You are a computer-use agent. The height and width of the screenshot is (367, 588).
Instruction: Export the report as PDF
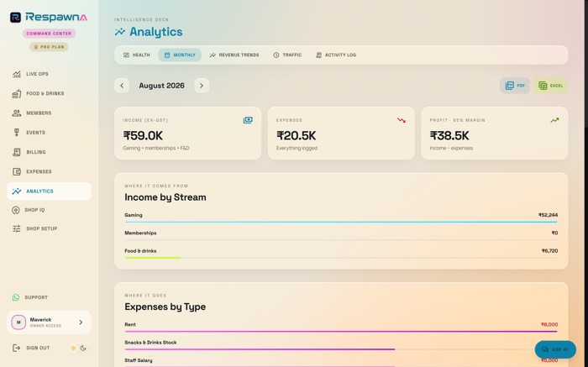(x=515, y=86)
